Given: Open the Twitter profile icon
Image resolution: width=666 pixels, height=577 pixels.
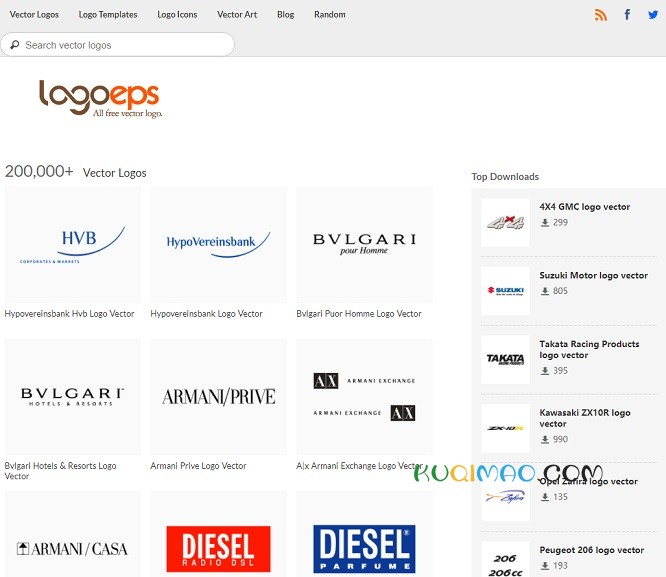Looking at the screenshot, I should [653, 15].
